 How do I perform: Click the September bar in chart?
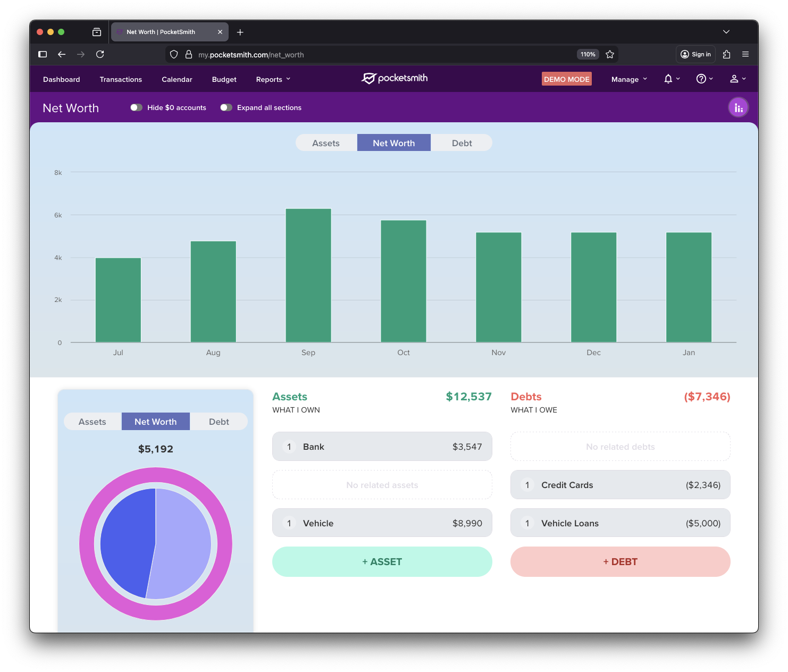tap(308, 275)
